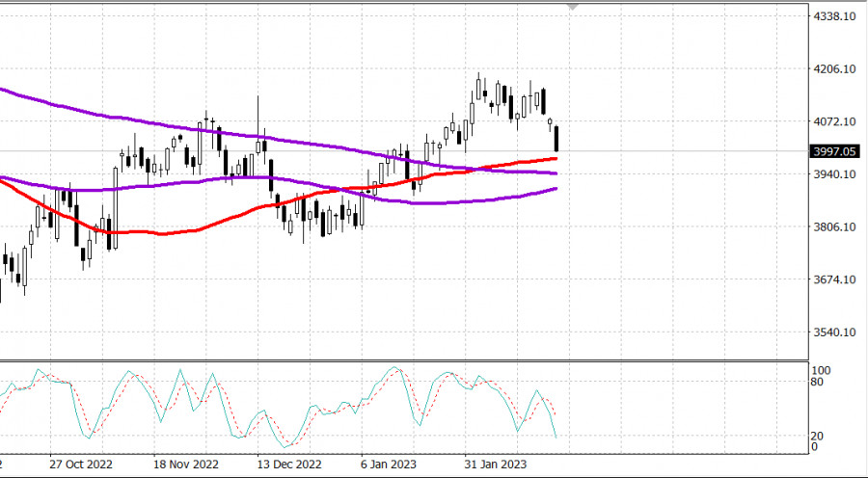Click the 13 Dec 2022 date label
This screenshot has height=478, width=868.
click(x=290, y=464)
